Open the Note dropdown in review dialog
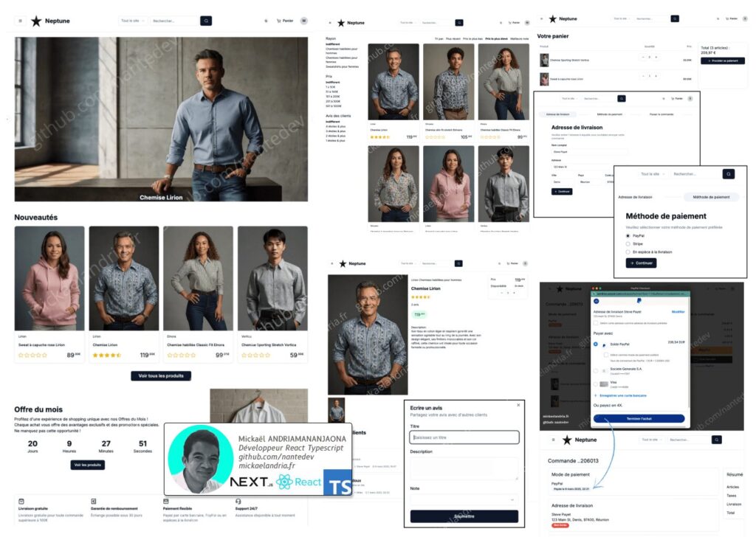 click(x=464, y=499)
